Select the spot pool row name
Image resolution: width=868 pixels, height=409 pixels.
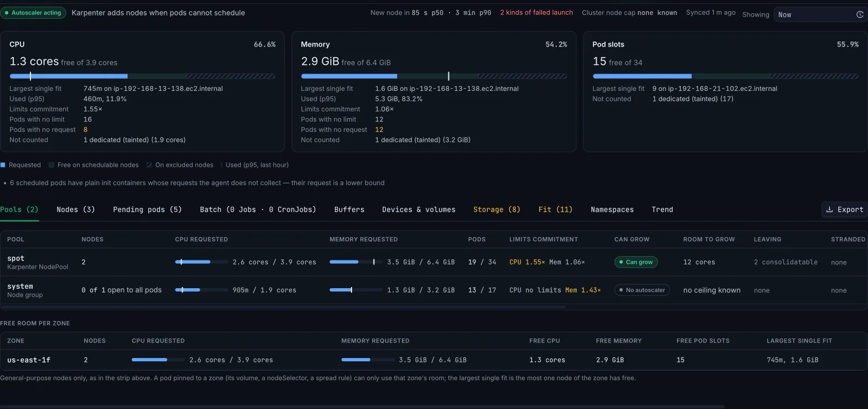click(15, 258)
